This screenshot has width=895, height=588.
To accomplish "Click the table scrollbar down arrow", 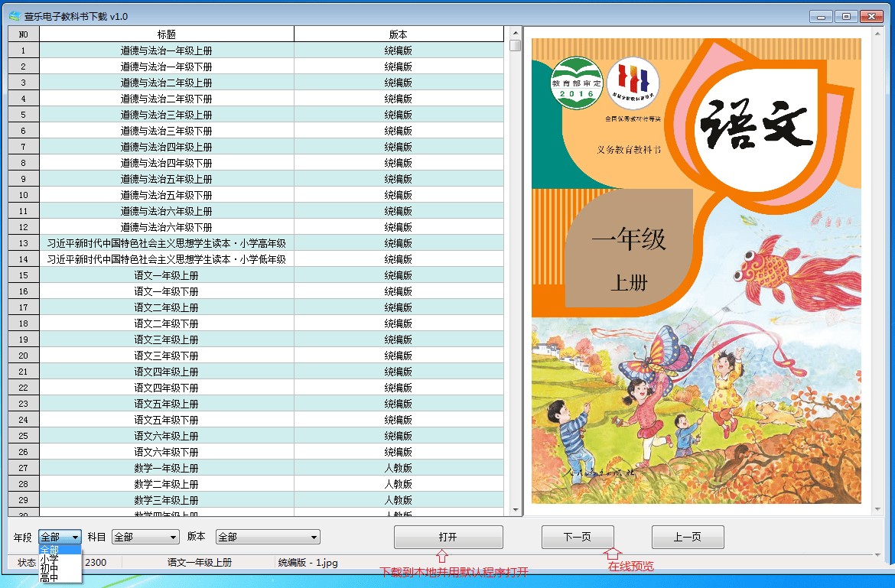I will pyautogui.click(x=516, y=510).
